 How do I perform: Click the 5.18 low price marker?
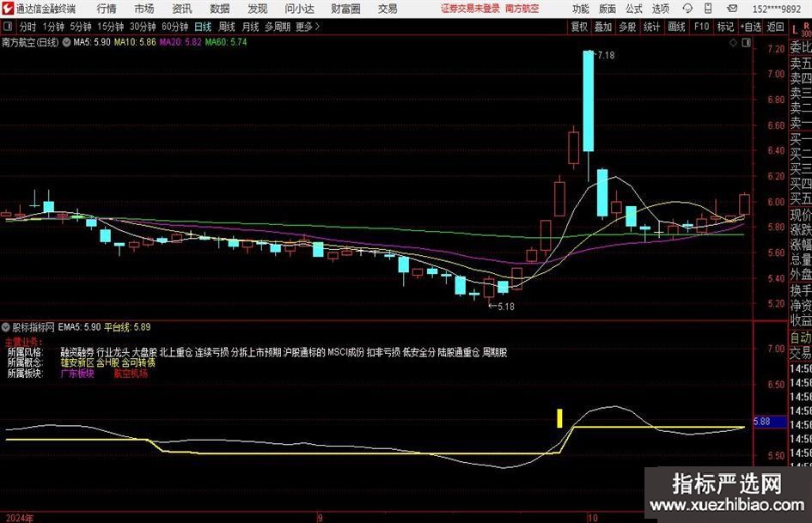coord(506,307)
